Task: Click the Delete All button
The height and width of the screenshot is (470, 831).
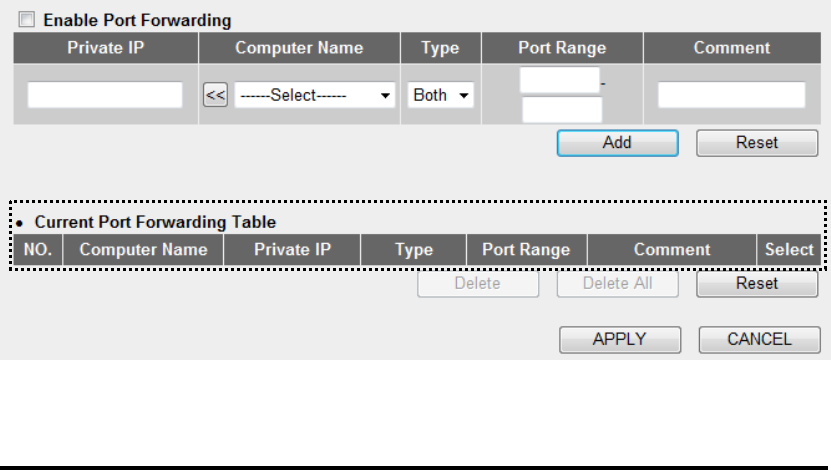Action: tap(617, 283)
